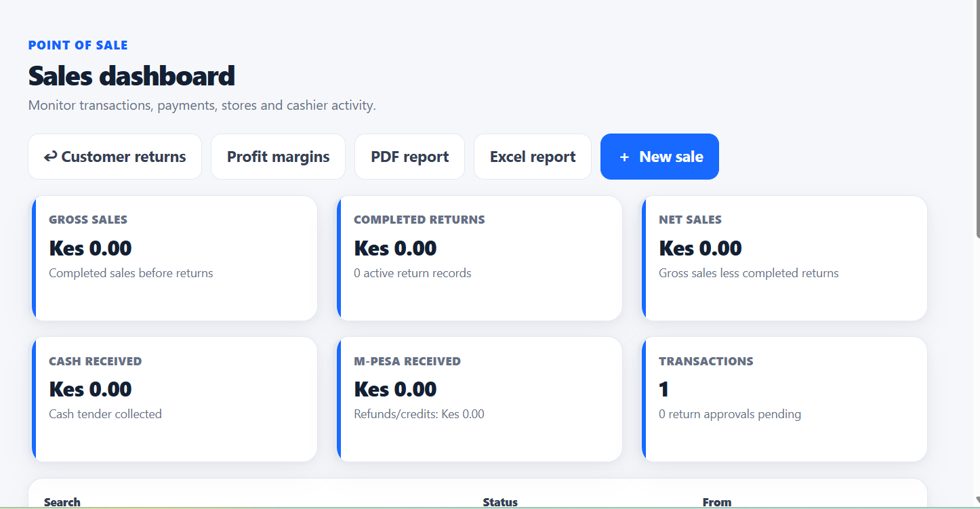The width and height of the screenshot is (980, 509).
Task: Click the Search filter label
Action: click(62, 502)
